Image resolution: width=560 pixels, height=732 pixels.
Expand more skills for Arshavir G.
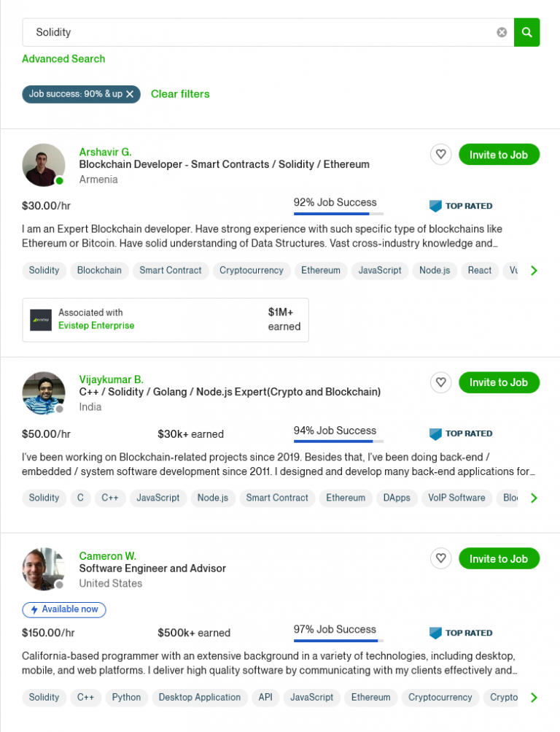[x=534, y=271]
